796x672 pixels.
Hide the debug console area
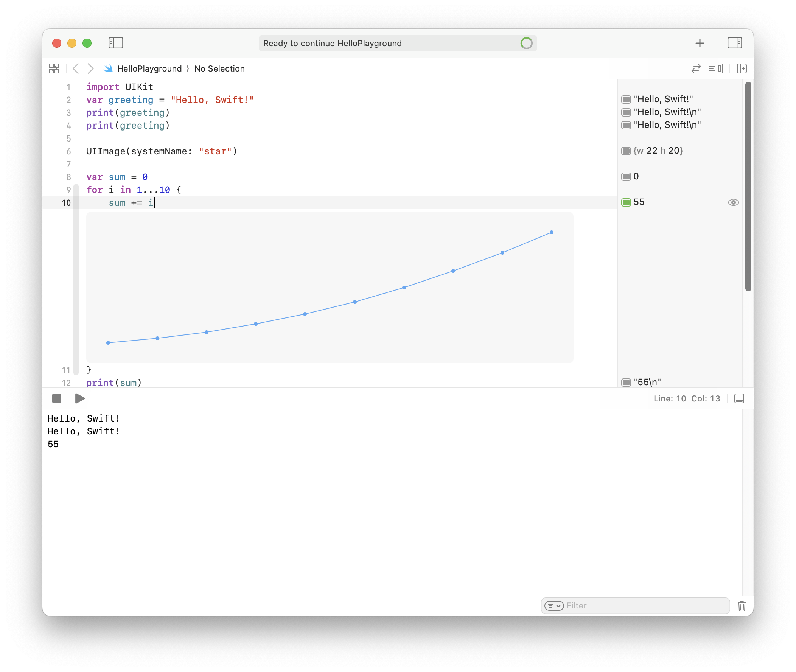(x=739, y=398)
